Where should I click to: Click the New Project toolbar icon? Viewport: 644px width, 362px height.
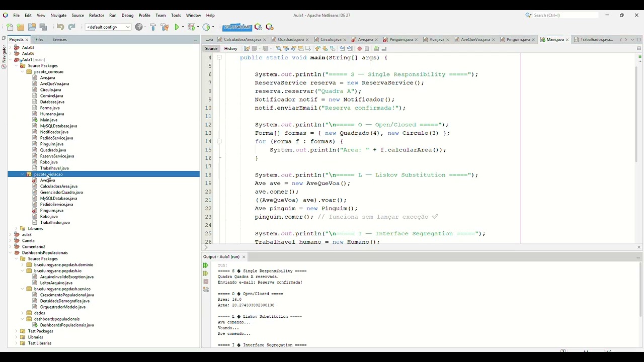click(21, 27)
